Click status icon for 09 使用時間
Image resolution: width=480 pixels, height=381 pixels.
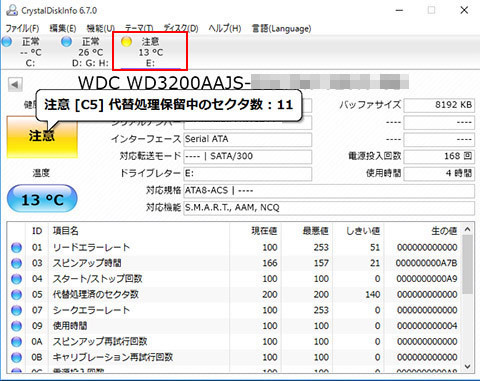coord(16,326)
